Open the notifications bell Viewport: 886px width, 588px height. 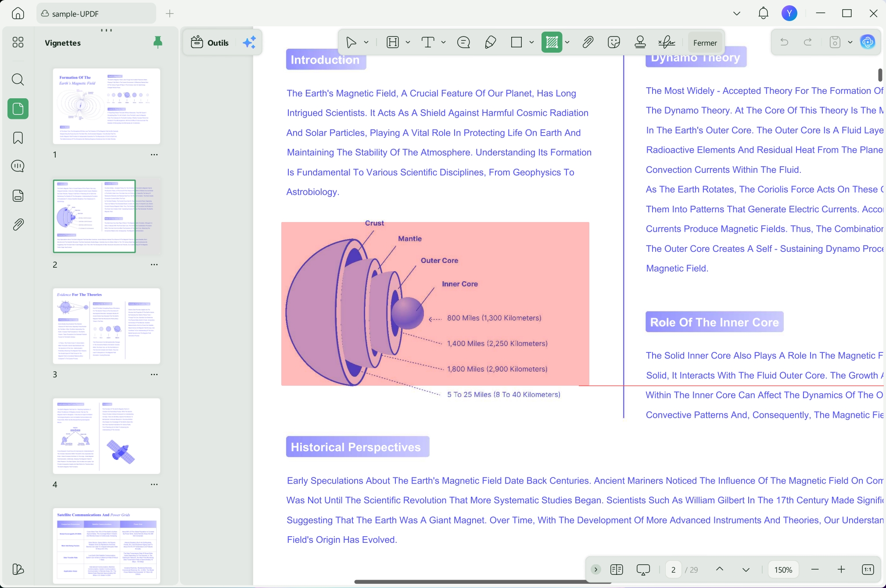764,13
